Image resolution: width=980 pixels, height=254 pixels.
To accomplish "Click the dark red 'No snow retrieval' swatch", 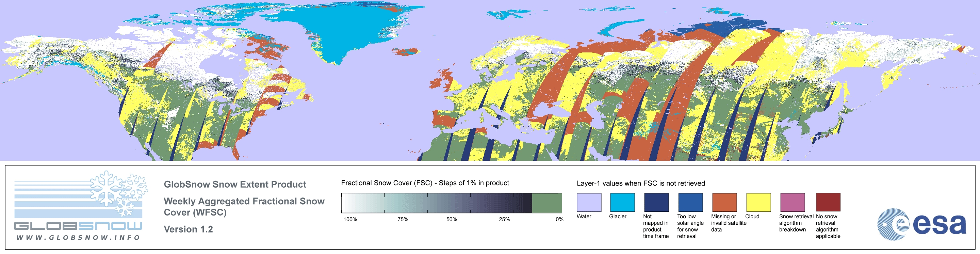I will point(828,202).
